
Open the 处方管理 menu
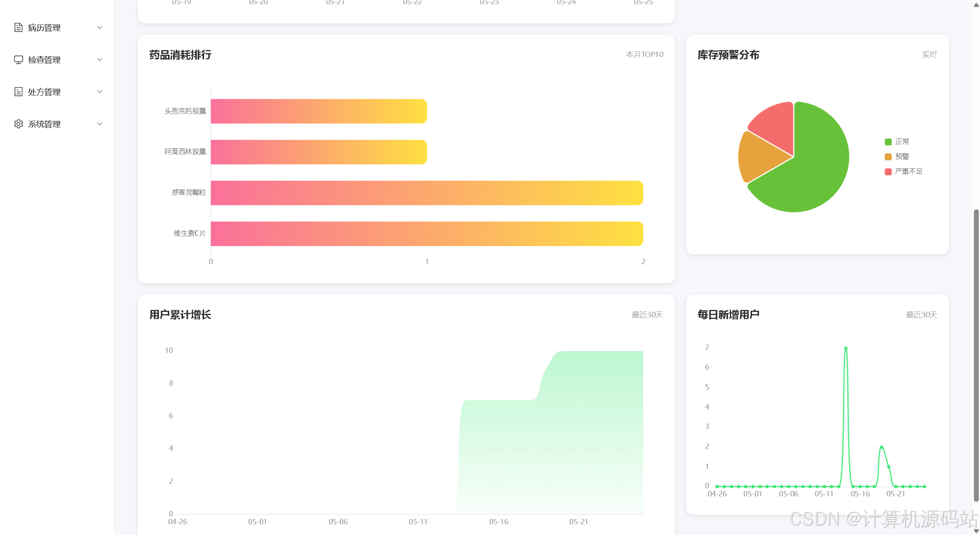57,92
